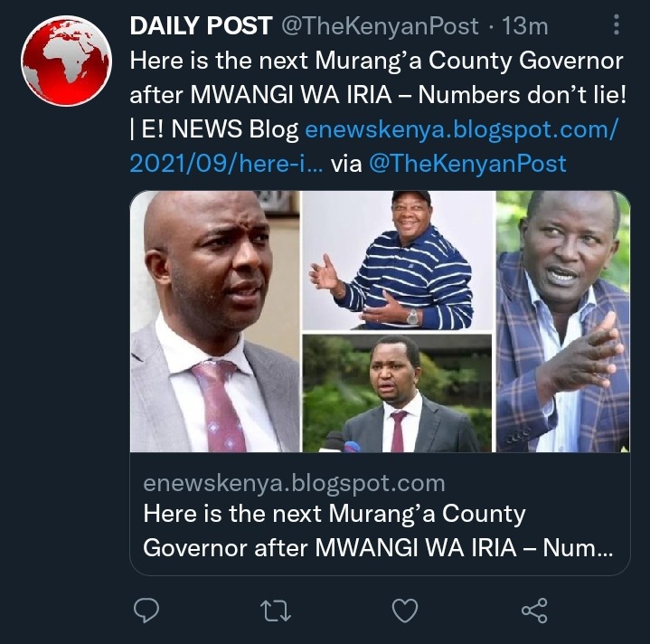Open the DAILY POST account name
This screenshot has width=650, height=644.
[201, 25]
